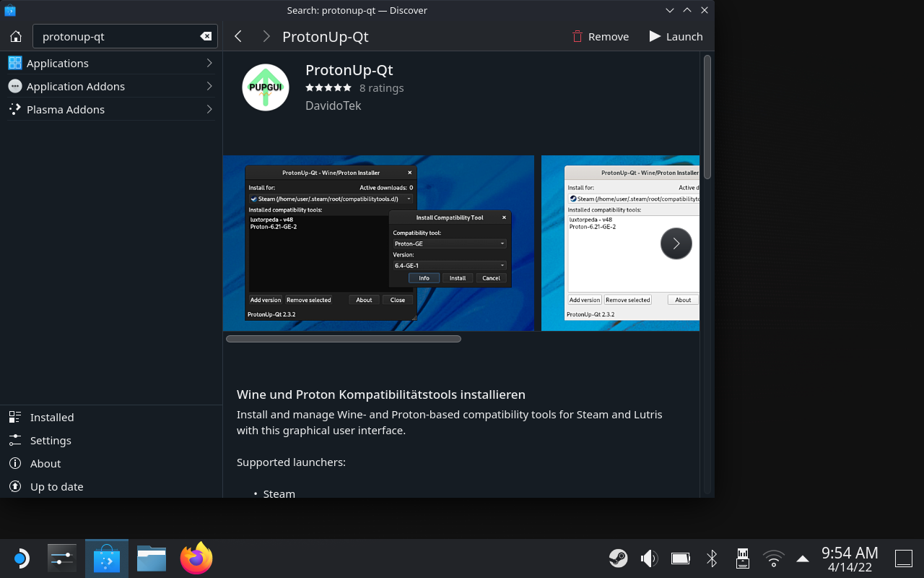Check the Up to date status
924x578 pixels.
(x=111, y=486)
